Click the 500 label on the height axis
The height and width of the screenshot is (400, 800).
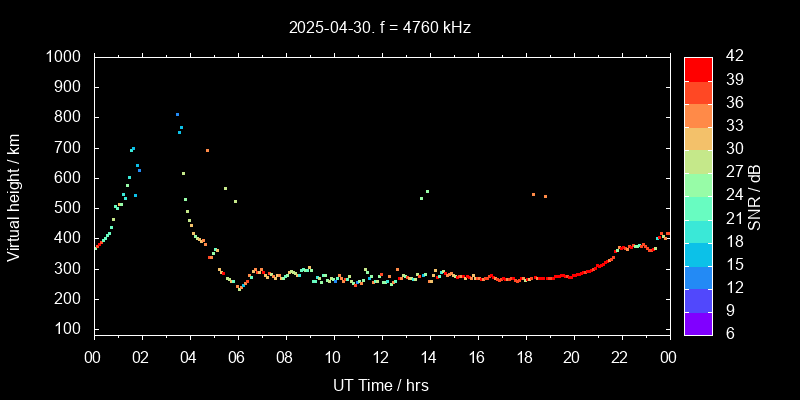[70, 208]
